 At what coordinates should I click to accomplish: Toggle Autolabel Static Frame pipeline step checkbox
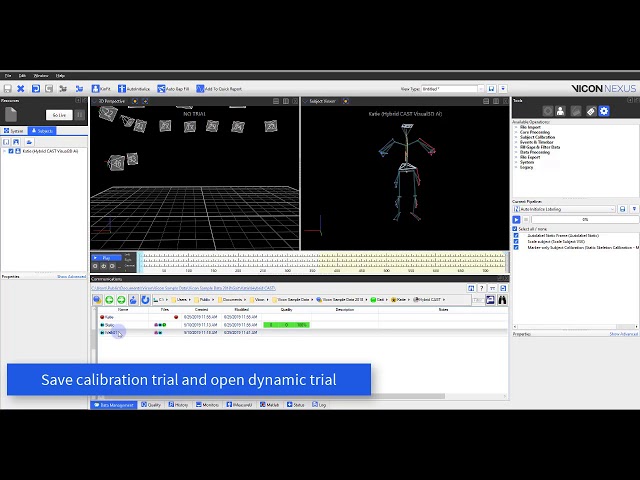pos(516,236)
